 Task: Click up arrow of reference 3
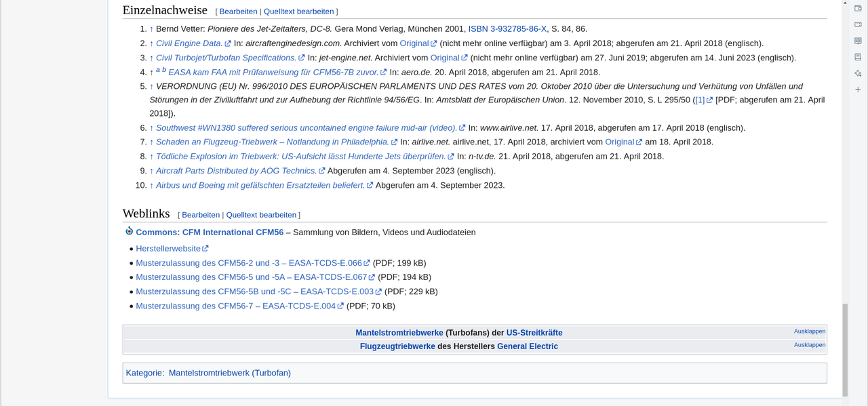coord(151,58)
